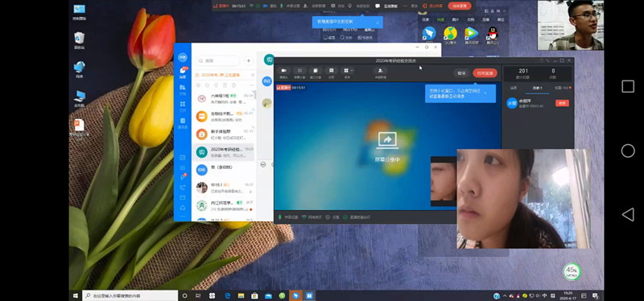644x301 pixels.
Task: Click the red end-live button in top bar
Action: [x=460, y=6]
